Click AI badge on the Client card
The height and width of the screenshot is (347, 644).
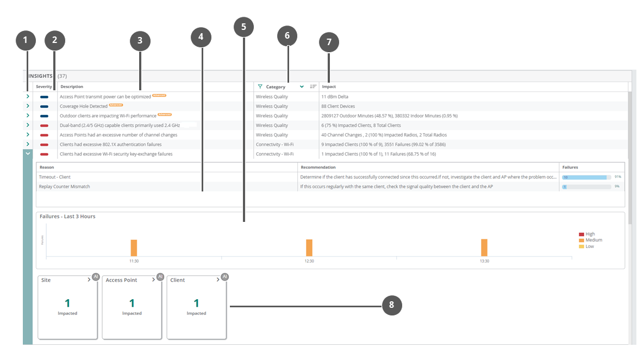coord(224,277)
